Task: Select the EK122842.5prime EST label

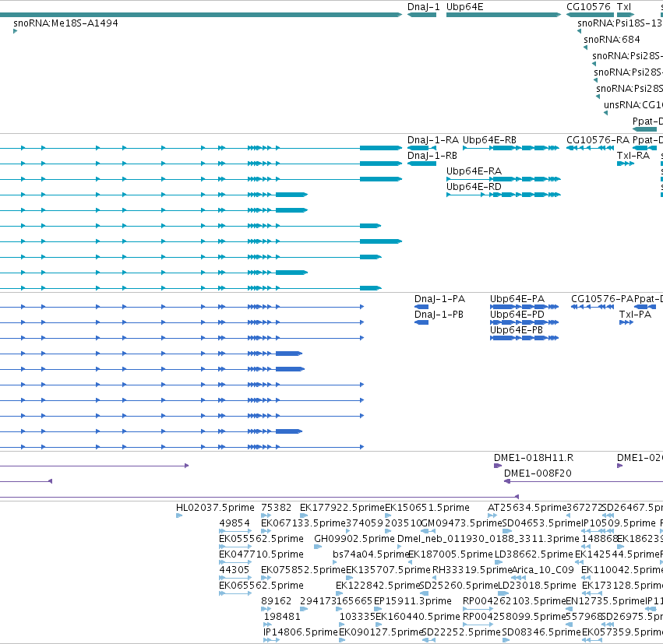Action: click(x=378, y=586)
